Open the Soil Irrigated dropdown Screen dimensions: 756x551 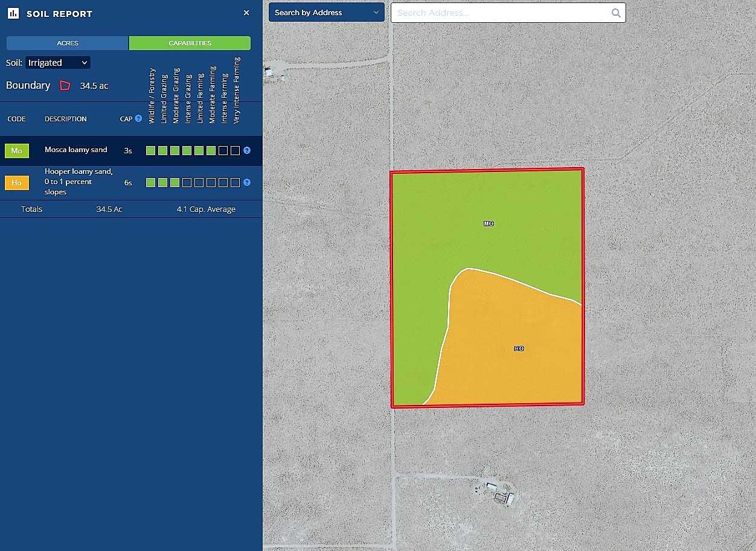coord(58,63)
